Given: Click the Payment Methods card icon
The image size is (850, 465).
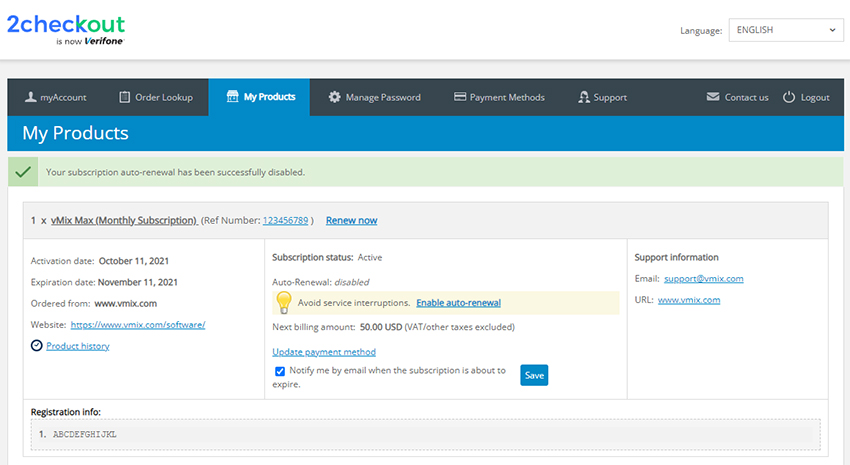Looking at the screenshot, I should (x=460, y=96).
